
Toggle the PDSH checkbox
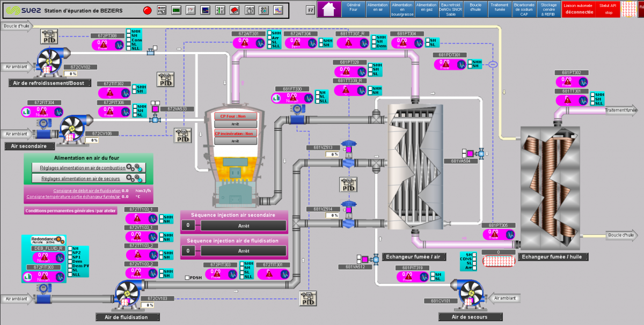[x=186, y=277]
